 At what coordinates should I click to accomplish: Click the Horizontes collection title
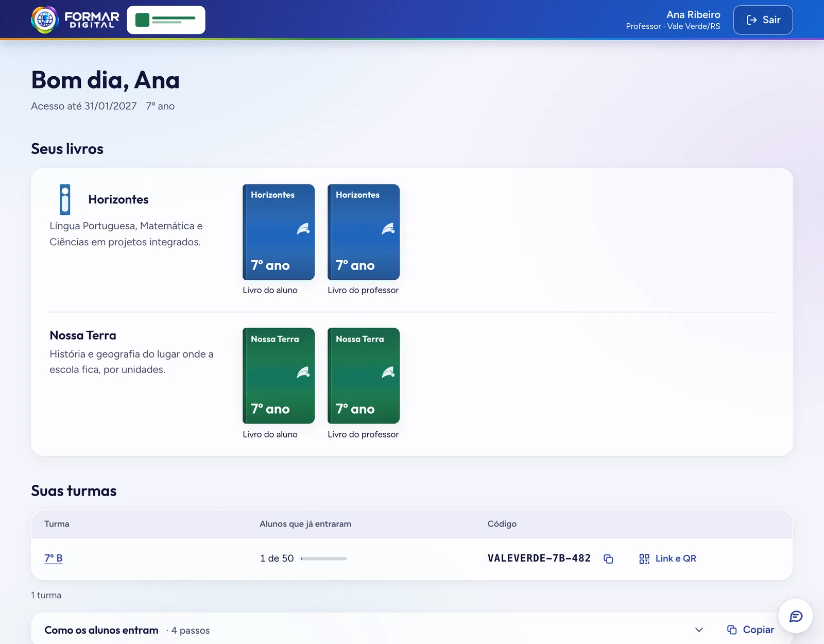118,199
